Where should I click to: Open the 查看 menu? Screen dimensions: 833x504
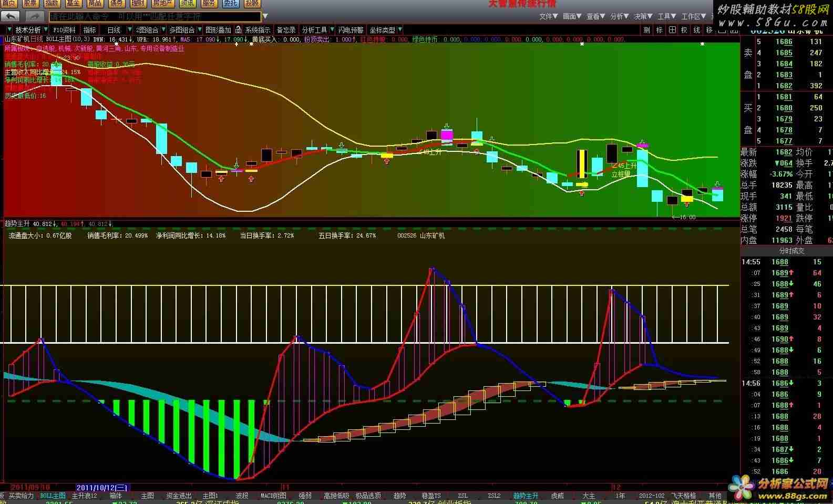(595, 16)
